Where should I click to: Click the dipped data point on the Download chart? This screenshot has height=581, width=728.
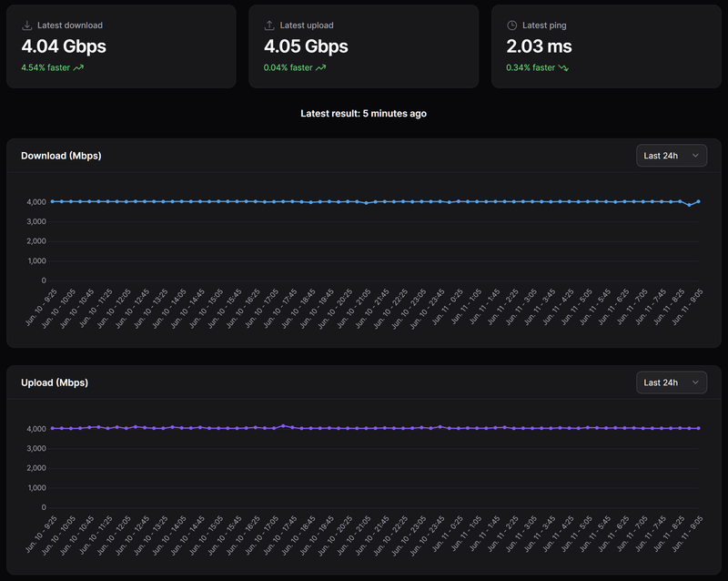689,206
